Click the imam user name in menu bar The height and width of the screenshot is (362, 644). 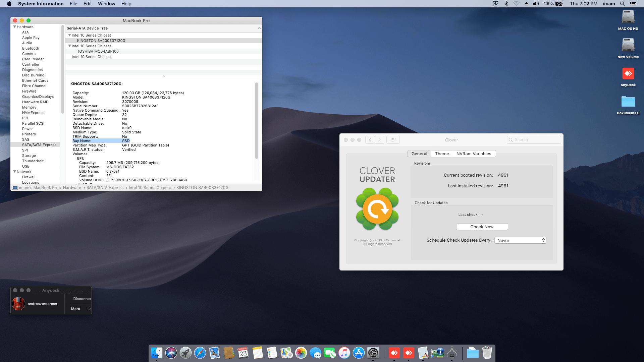click(x=609, y=4)
